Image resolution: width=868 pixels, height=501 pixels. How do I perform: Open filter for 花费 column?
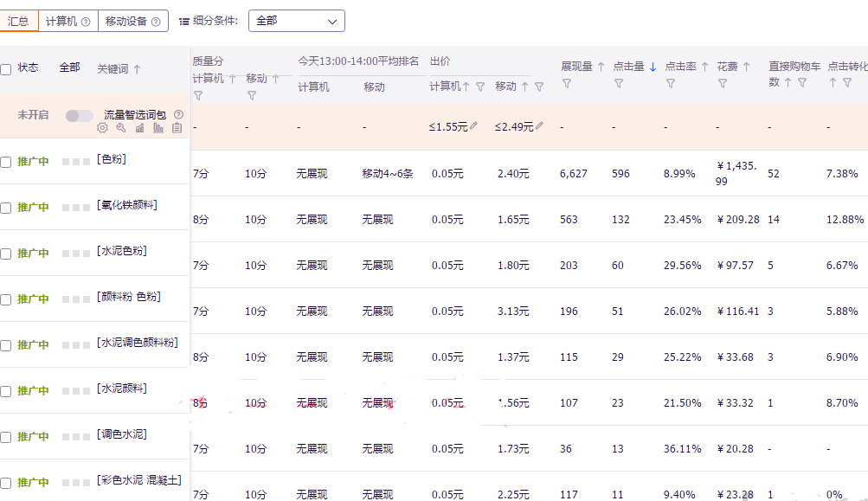(723, 84)
